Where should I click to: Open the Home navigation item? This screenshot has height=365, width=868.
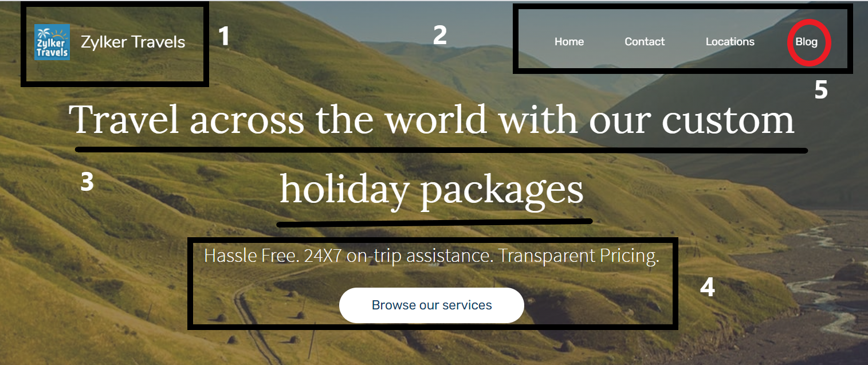[569, 42]
